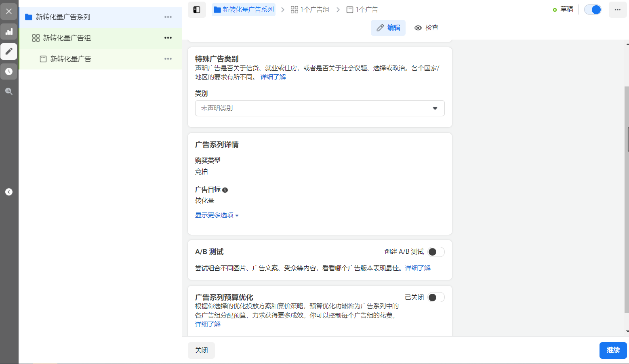The height and width of the screenshot is (364, 629).
Task: Open the top-right three-dot more options menu
Action: click(x=618, y=9)
